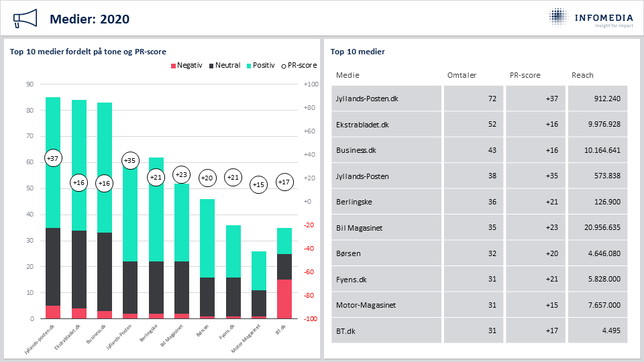Image resolution: width=644 pixels, height=362 pixels.
Task: Select the Berlingske table cell
Action: click(386, 202)
